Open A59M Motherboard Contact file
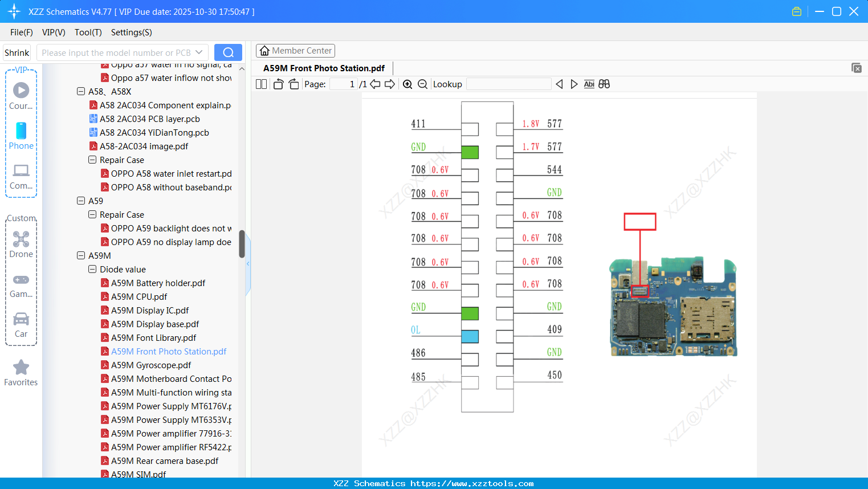Image resolution: width=868 pixels, height=489 pixels. pyautogui.click(x=166, y=379)
